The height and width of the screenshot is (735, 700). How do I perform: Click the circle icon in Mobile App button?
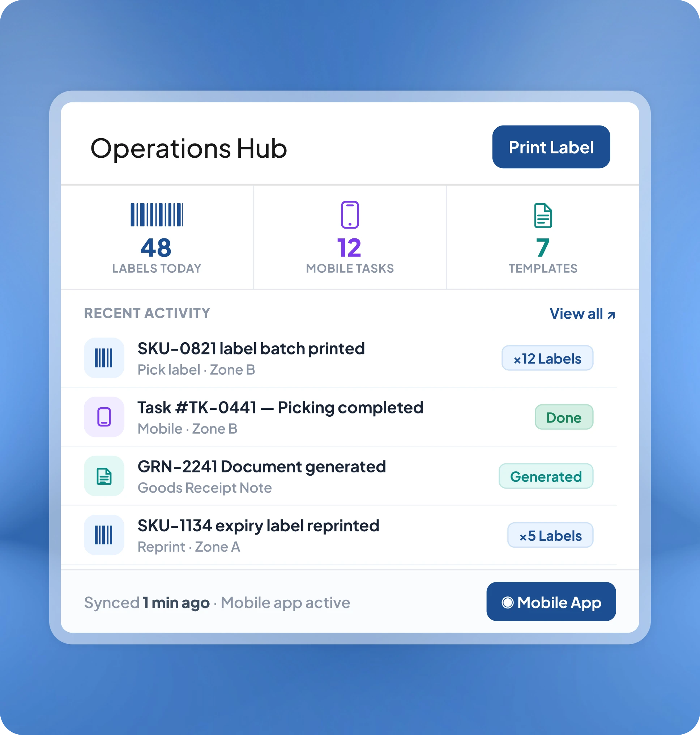coord(507,603)
